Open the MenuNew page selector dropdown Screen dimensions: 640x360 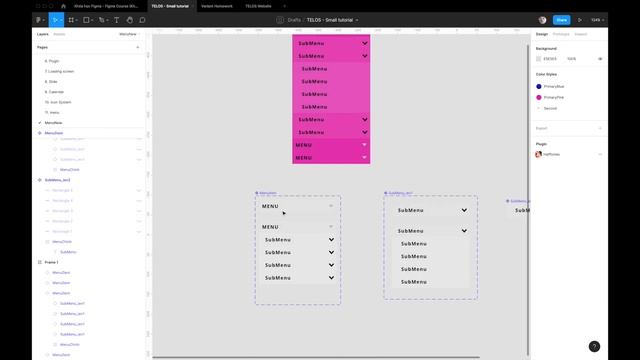[x=129, y=34]
